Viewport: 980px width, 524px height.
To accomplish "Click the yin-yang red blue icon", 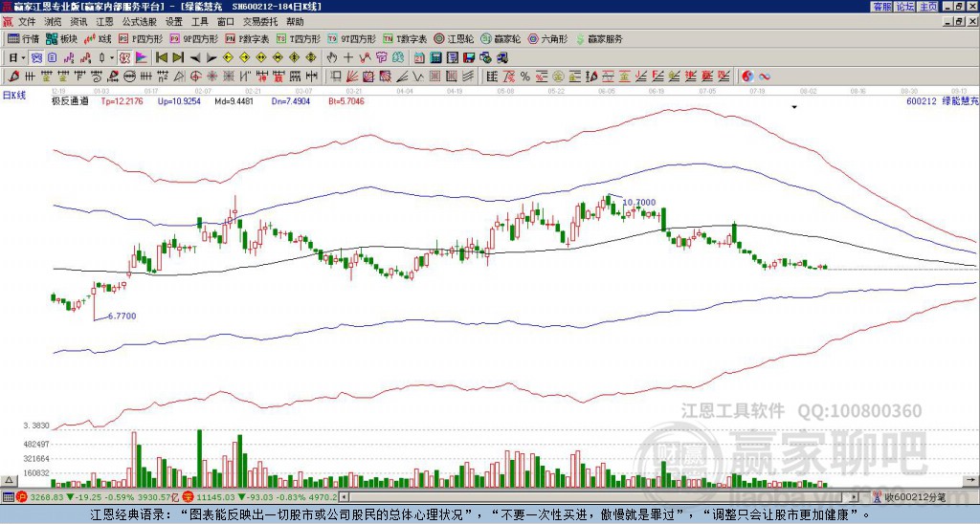I will (747, 76).
